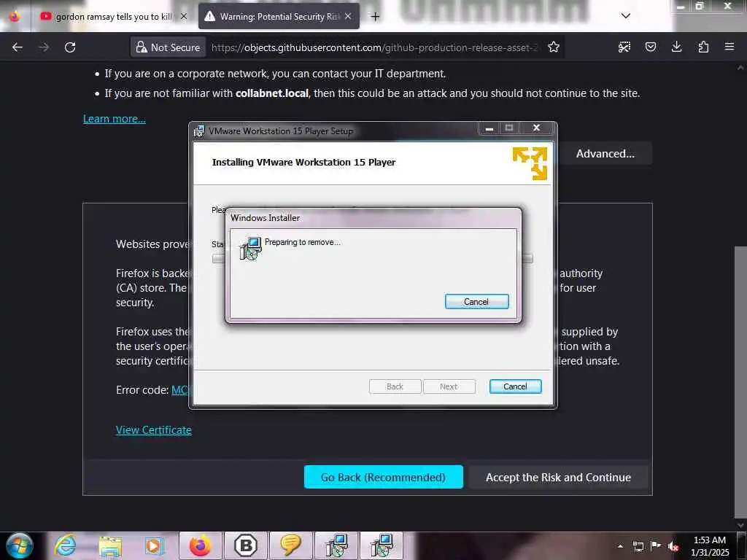Open the yellow speech bubble taskbar icon
747x560 pixels.
[290, 545]
